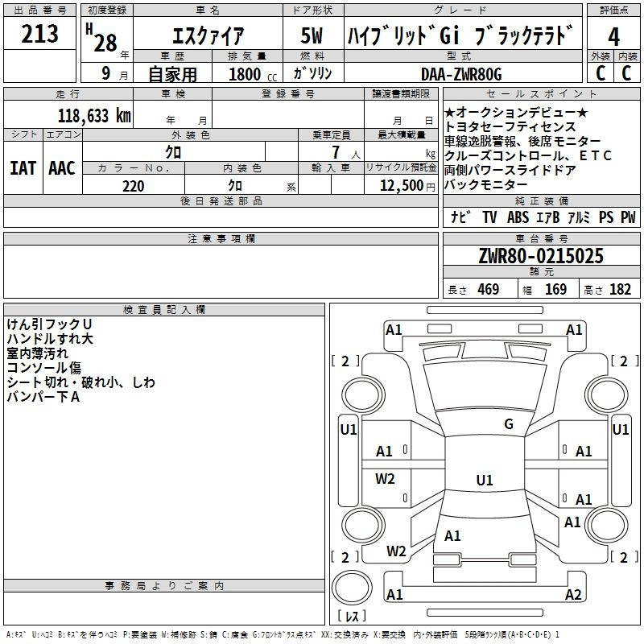Select the レス spare tire circle
Viewport: 644px width, 644px height.
tap(352, 588)
